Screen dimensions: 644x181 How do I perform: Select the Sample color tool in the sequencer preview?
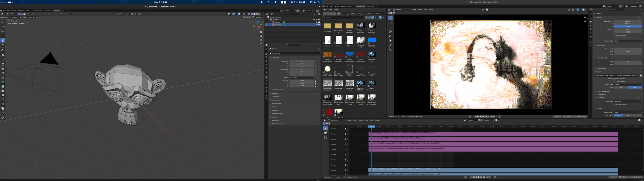390,46
